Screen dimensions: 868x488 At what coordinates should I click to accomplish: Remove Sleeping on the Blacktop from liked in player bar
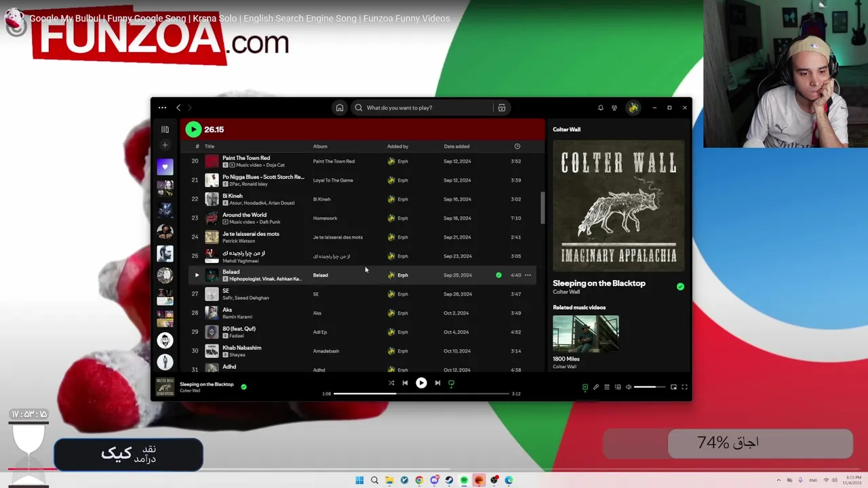click(x=243, y=387)
